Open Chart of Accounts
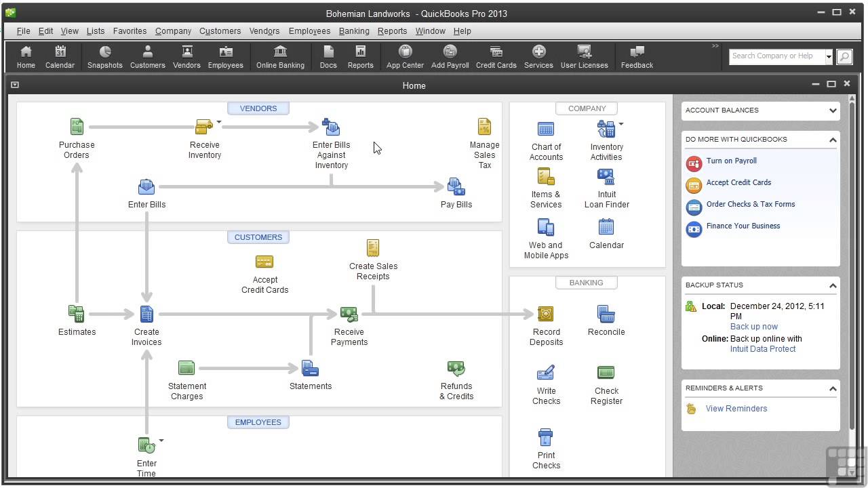This screenshot has height=488, width=868. pyautogui.click(x=546, y=129)
